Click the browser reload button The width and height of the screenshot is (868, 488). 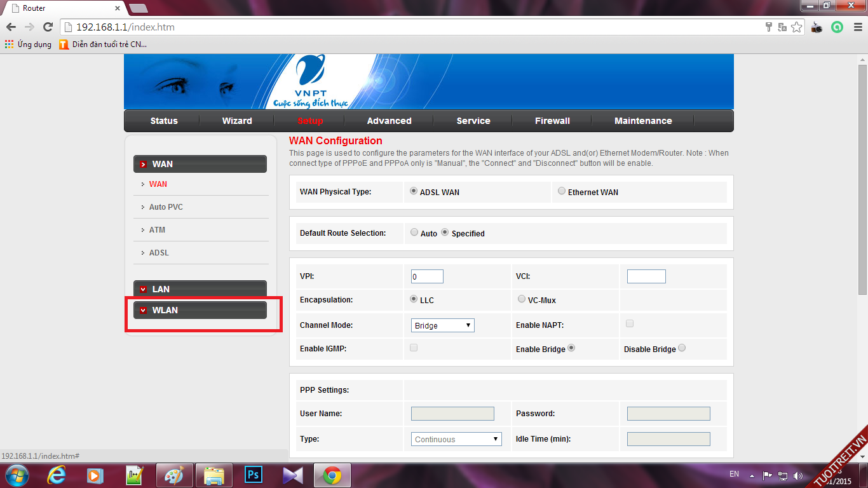click(x=48, y=27)
